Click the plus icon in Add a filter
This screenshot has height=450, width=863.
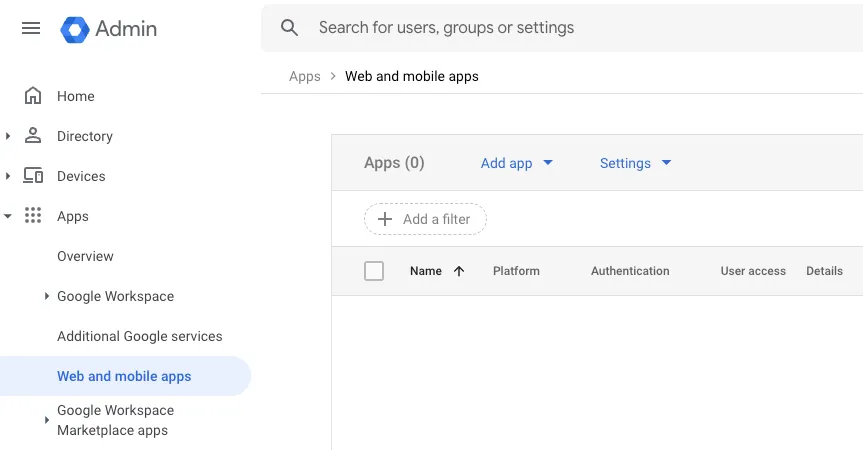(x=385, y=219)
